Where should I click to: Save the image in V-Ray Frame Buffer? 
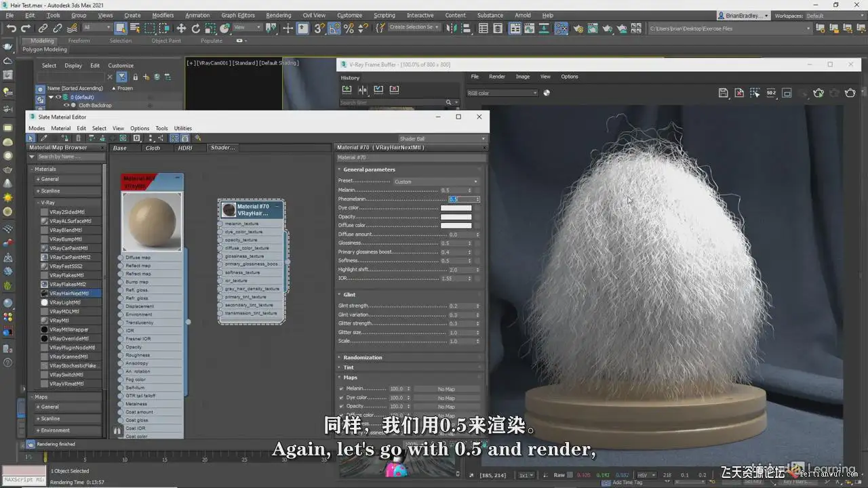click(x=723, y=93)
